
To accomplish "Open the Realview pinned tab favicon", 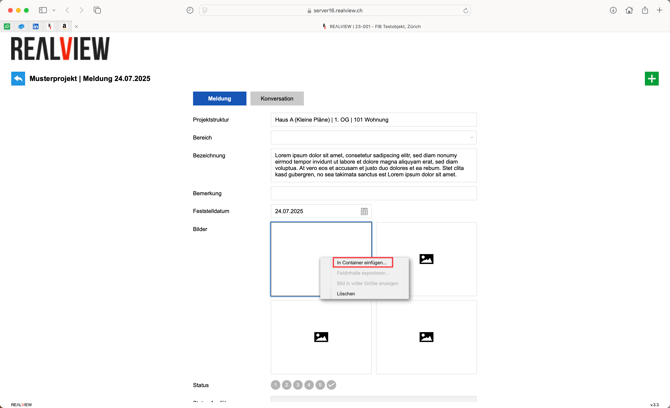I will point(50,26).
